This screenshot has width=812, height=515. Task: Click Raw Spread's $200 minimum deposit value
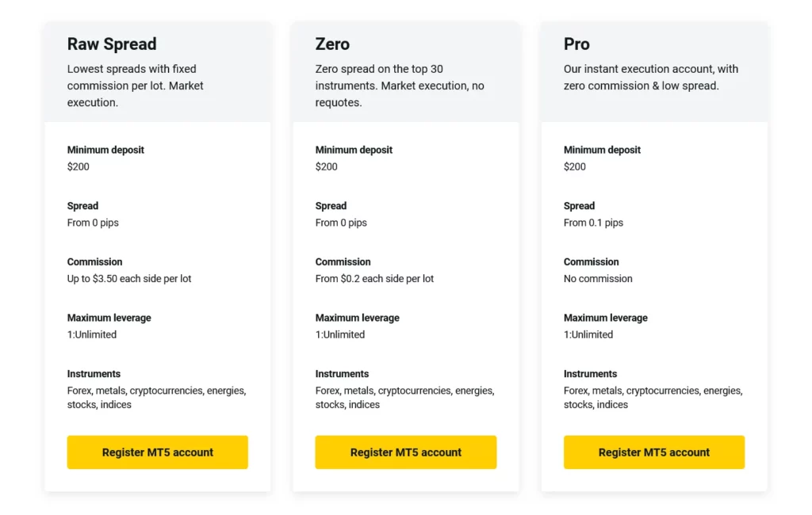point(79,166)
